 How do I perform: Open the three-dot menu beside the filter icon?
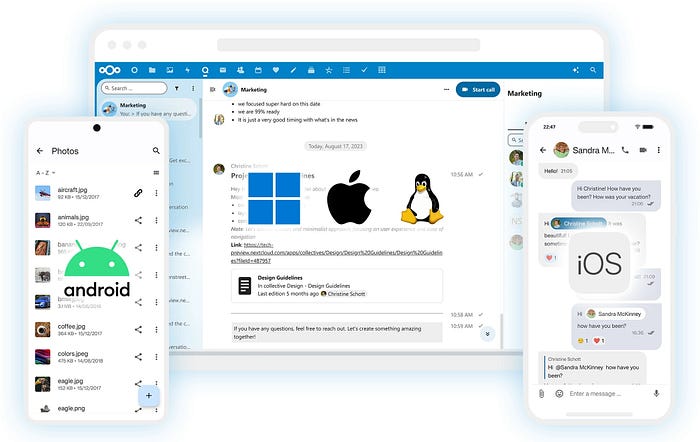pyautogui.click(x=193, y=88)
